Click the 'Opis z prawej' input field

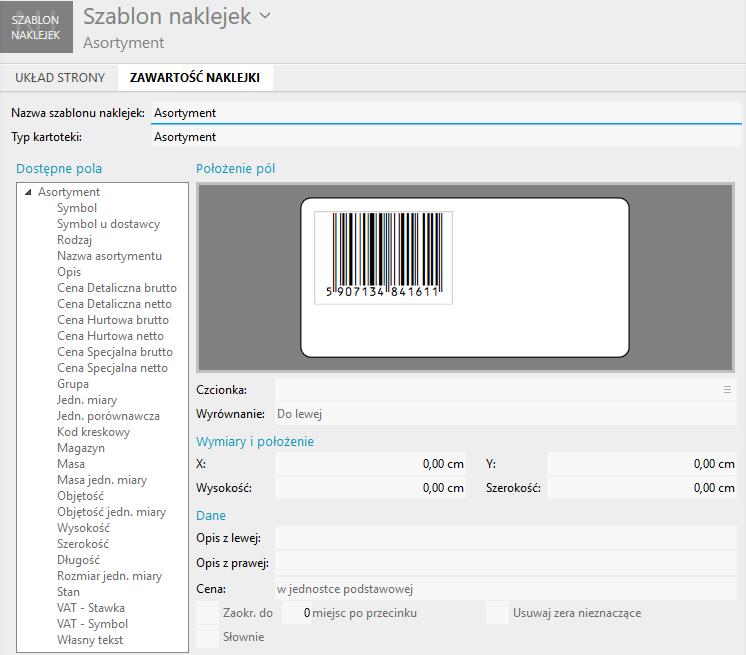506,563
